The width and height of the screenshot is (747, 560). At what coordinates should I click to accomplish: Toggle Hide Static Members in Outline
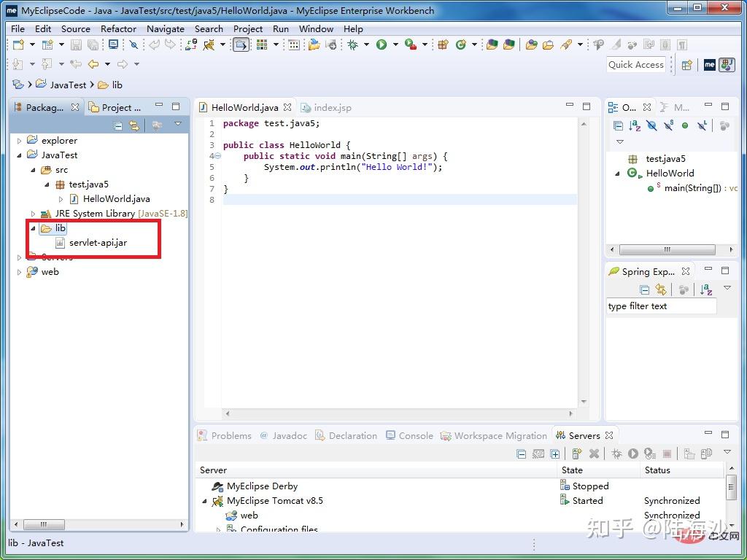[668, 125]
